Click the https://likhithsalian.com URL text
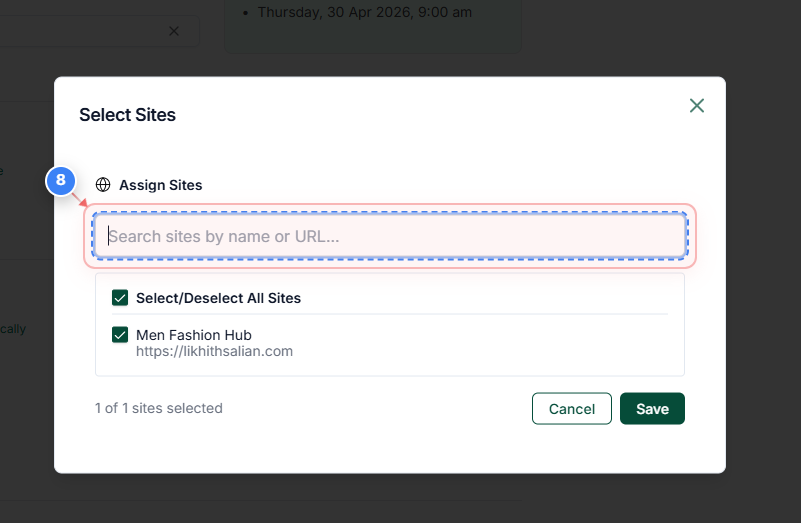This screenshot has height=523, width=801. [x=215, y=351]
